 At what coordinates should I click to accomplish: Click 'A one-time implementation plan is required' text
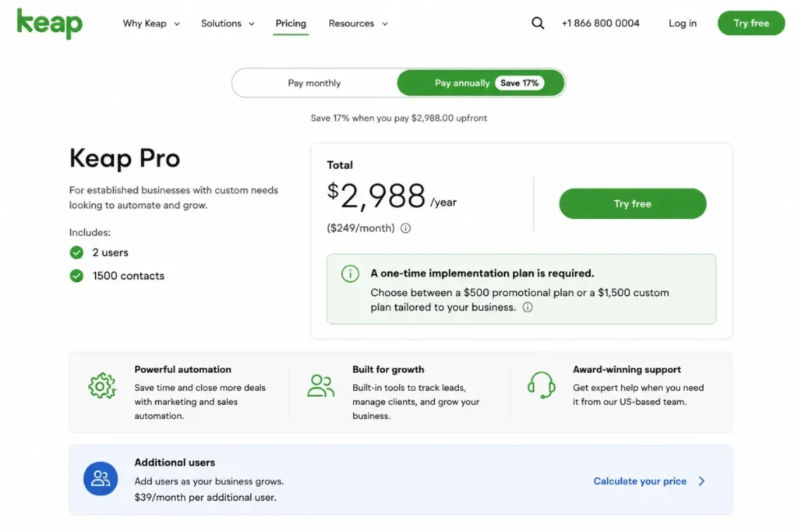[x=482, y=273]
